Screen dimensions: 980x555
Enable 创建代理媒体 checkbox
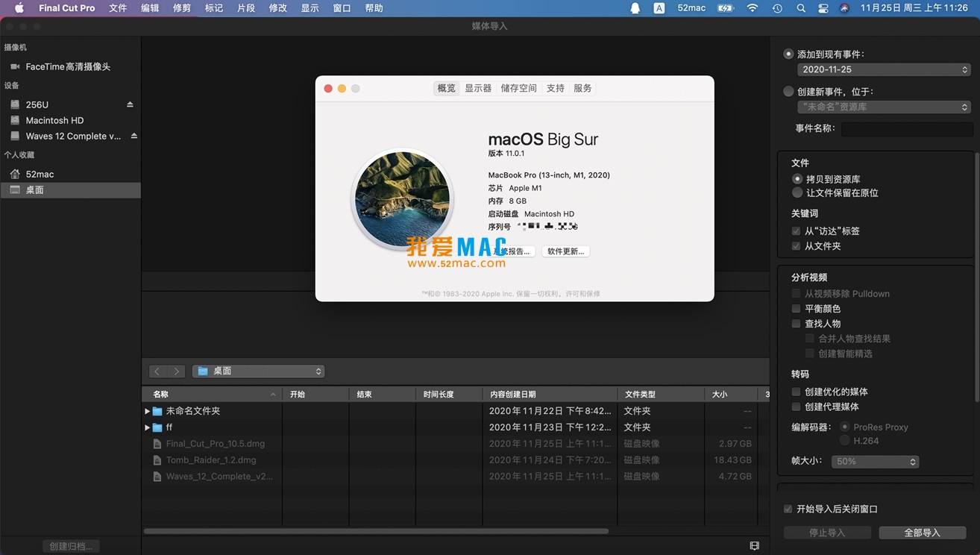796,407
